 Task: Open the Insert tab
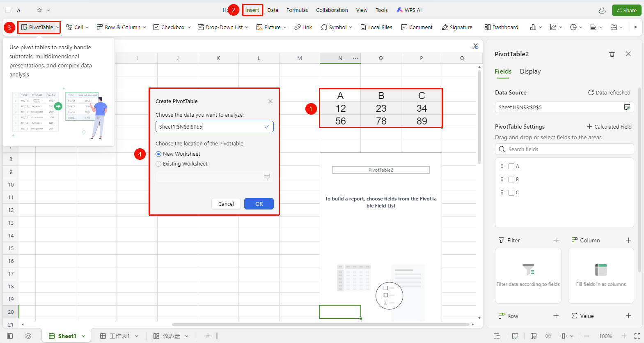252,10
